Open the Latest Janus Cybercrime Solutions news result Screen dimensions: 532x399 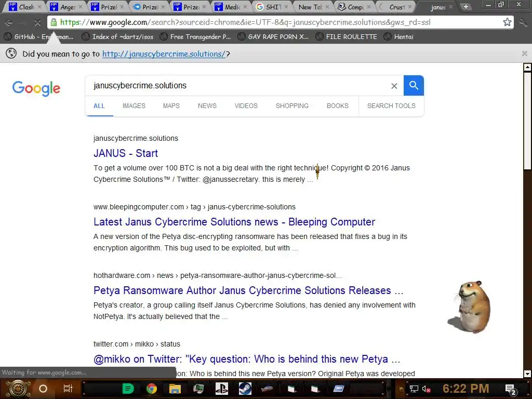click(x=234, y=222)
